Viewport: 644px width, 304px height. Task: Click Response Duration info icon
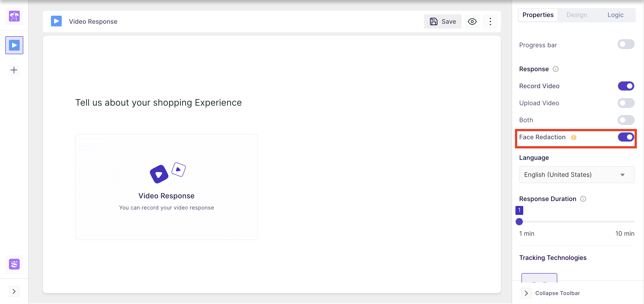click(583, 199)
